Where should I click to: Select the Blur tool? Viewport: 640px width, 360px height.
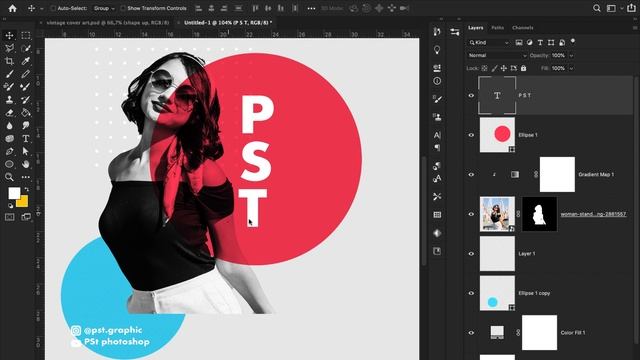point(9,126)
